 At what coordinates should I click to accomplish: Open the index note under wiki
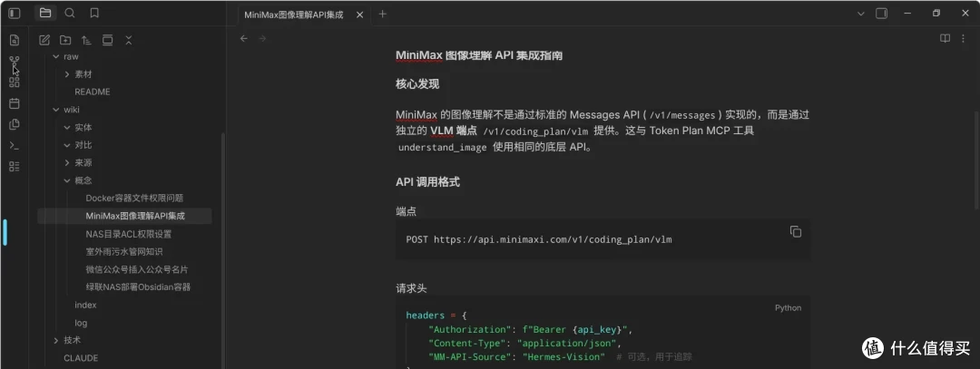pos(85,306)
